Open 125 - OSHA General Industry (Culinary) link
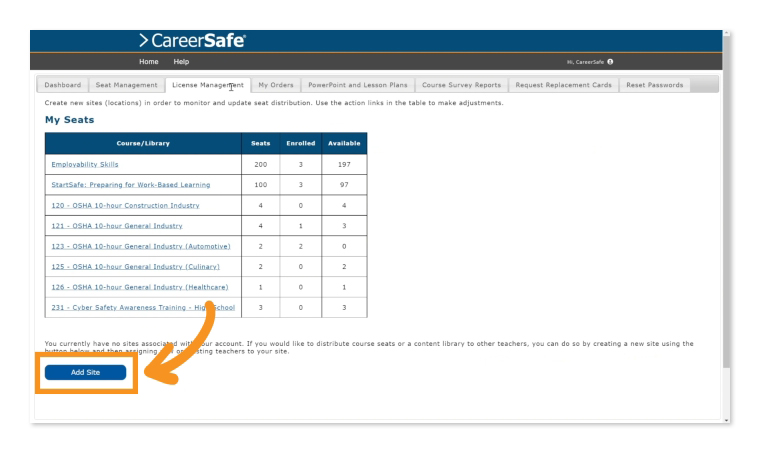This screenshot has width=760, height=453. 136,266
